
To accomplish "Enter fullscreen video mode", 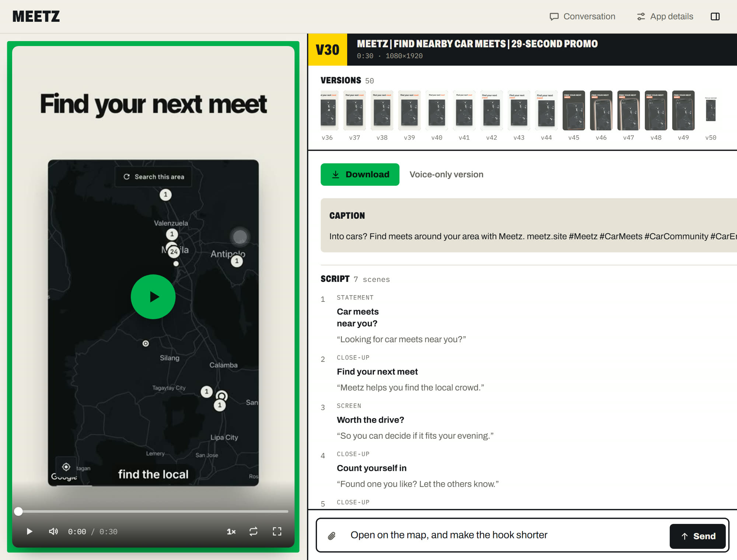I will (277, 531).
